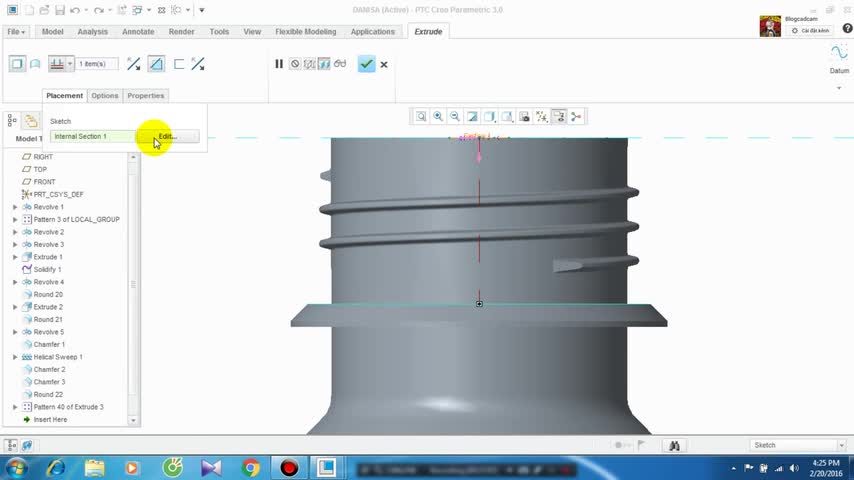Toggle the Thicken Sketch option
The image size is (854, 480).
(x=179, y=64)
